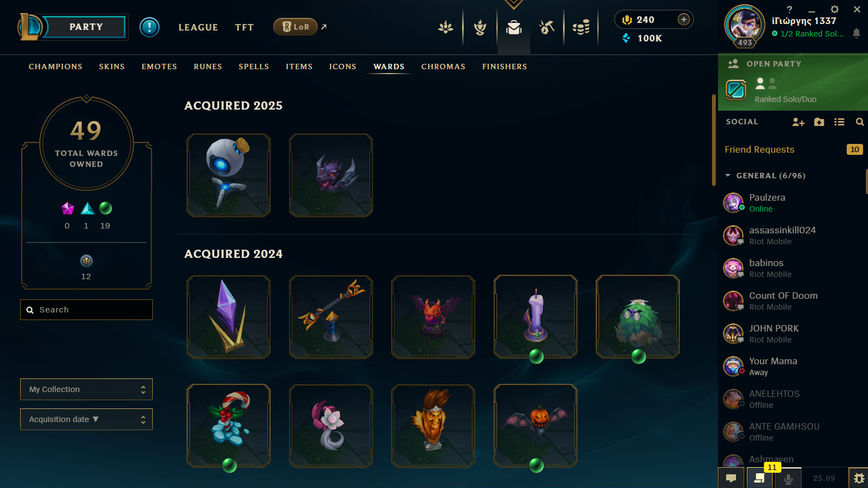
Task: Click the add folder icon in Social
Action: (x=819, y=122)
